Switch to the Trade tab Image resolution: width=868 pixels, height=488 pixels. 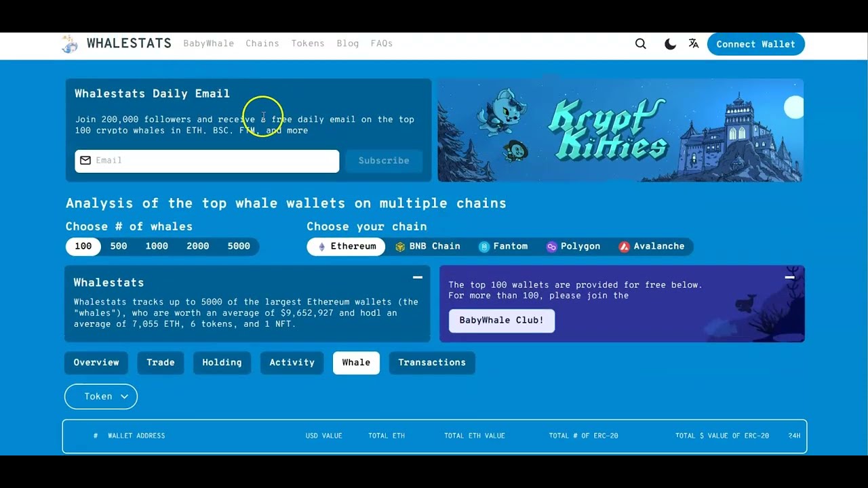point(161,363)
